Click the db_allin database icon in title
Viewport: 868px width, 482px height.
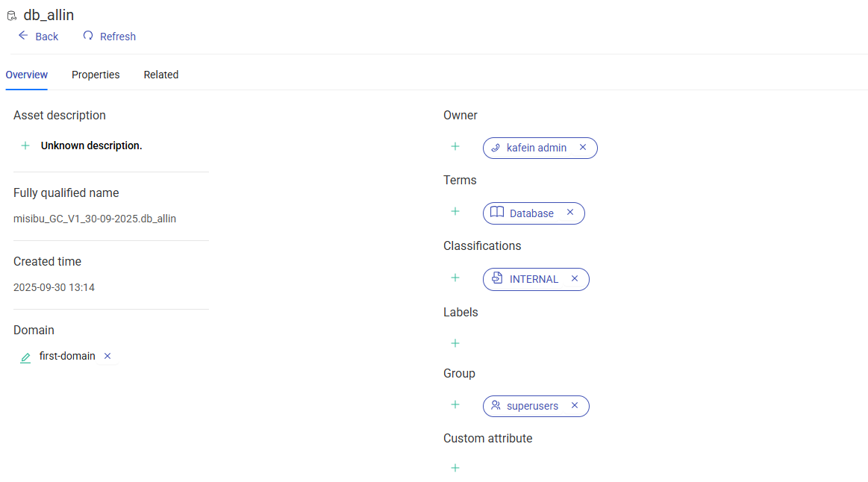click(x=11, y=16)
